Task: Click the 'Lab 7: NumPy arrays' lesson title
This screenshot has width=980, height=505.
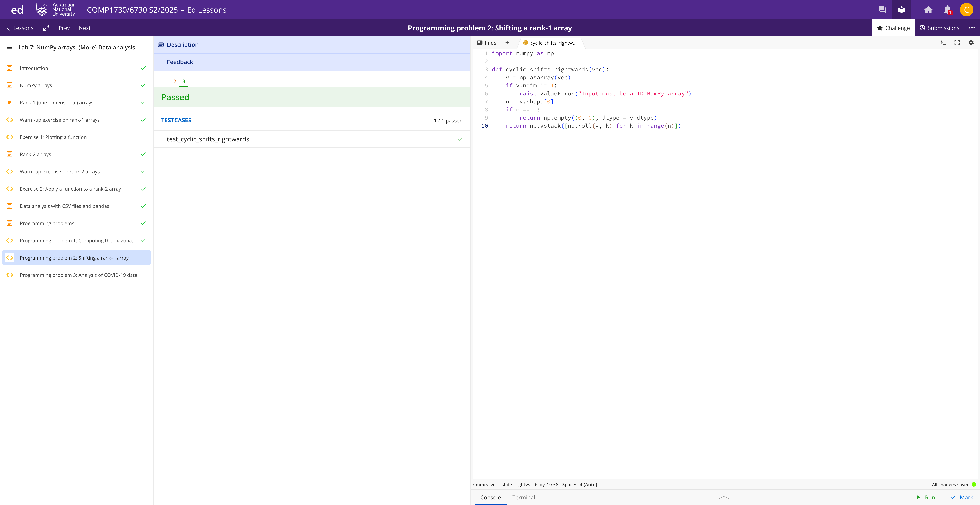Action: [x=77, y=47]
